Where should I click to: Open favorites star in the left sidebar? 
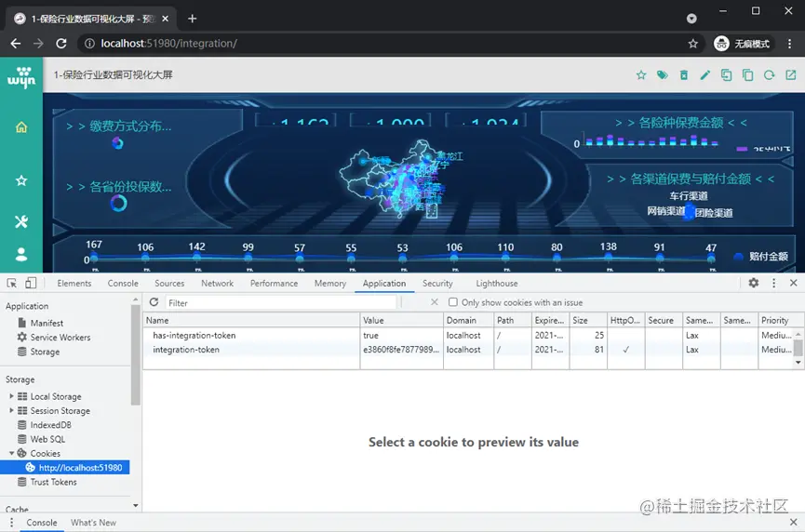(x=21, y=180)
